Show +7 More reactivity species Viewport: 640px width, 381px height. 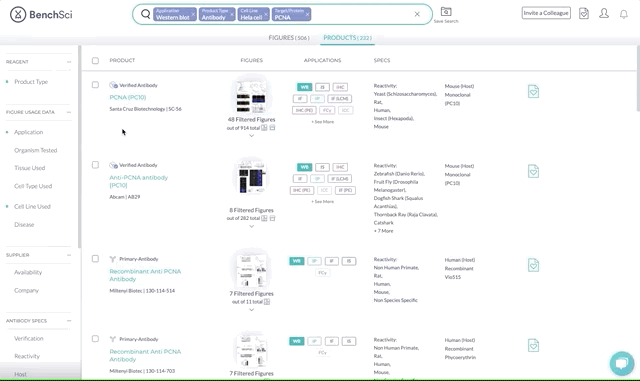coord(384,231)
